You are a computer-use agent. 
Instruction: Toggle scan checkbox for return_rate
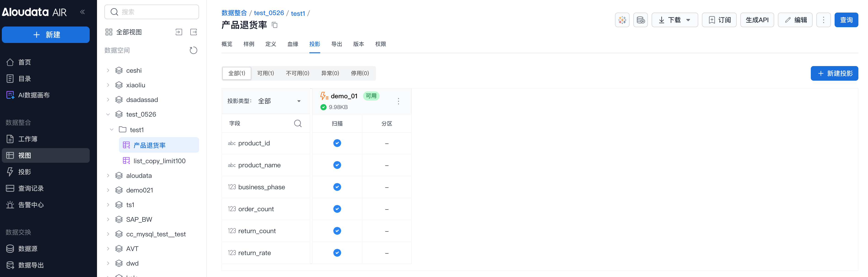(337, 253)
